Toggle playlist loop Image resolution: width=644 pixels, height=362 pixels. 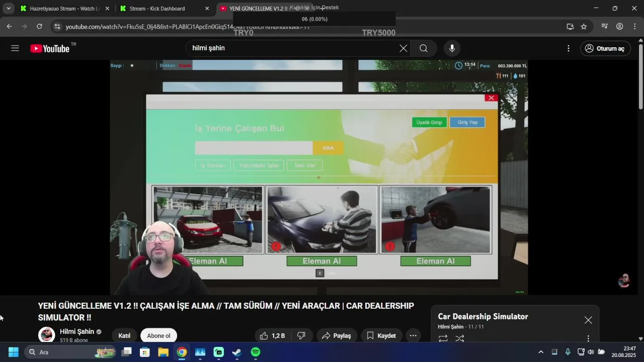click(x=443, y=339)
